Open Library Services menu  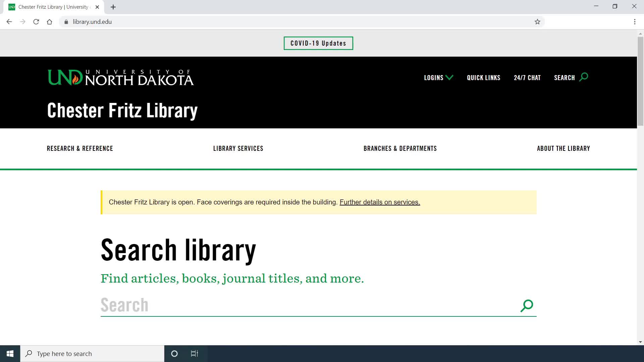(x=238, y=148)
